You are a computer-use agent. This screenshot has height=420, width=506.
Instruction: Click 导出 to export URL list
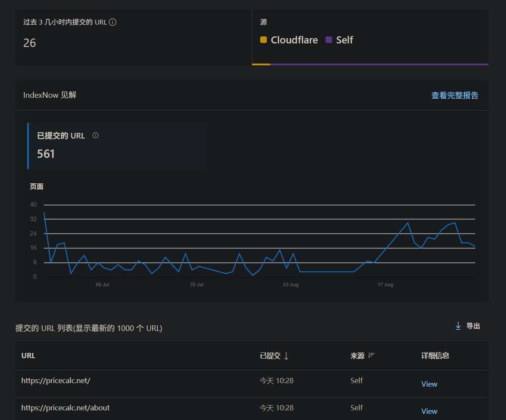[x=473, y=326]
